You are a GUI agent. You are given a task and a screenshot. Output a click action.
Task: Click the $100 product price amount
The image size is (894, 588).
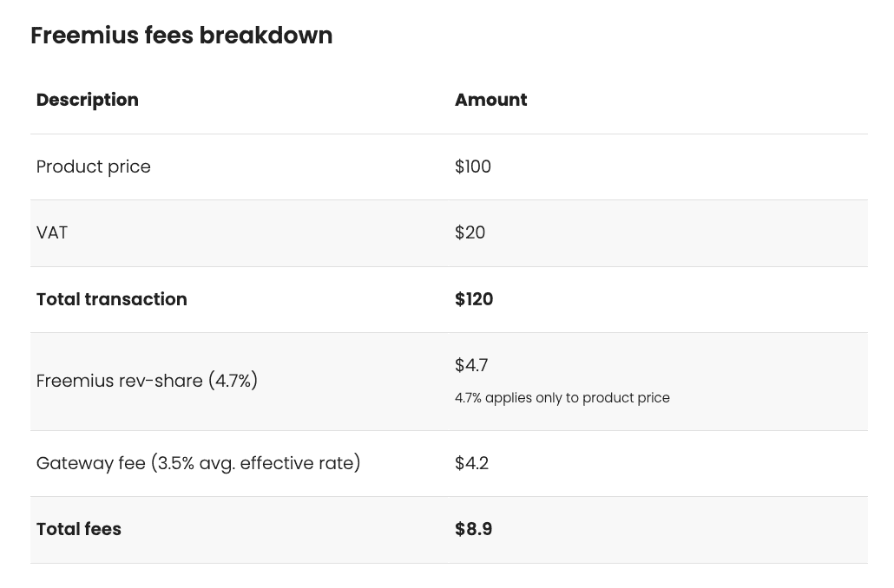point(473,167)
